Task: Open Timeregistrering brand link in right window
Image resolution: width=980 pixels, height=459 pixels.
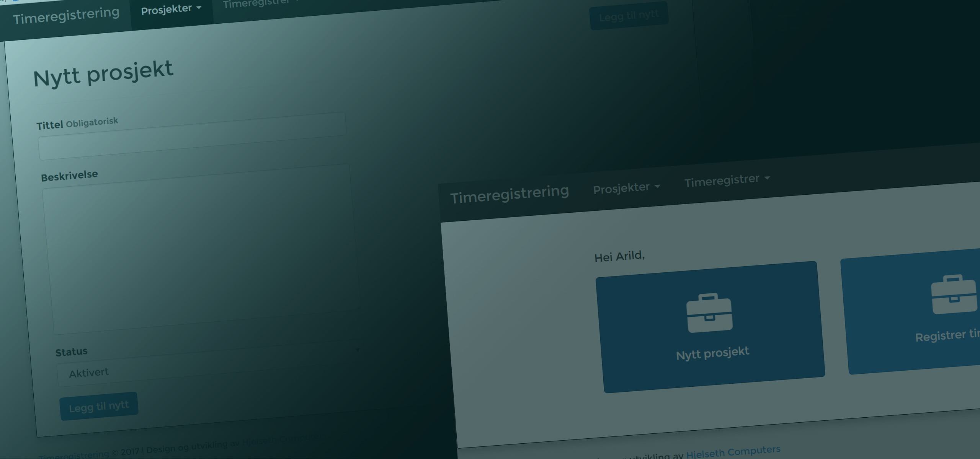Action: (509, 194)
